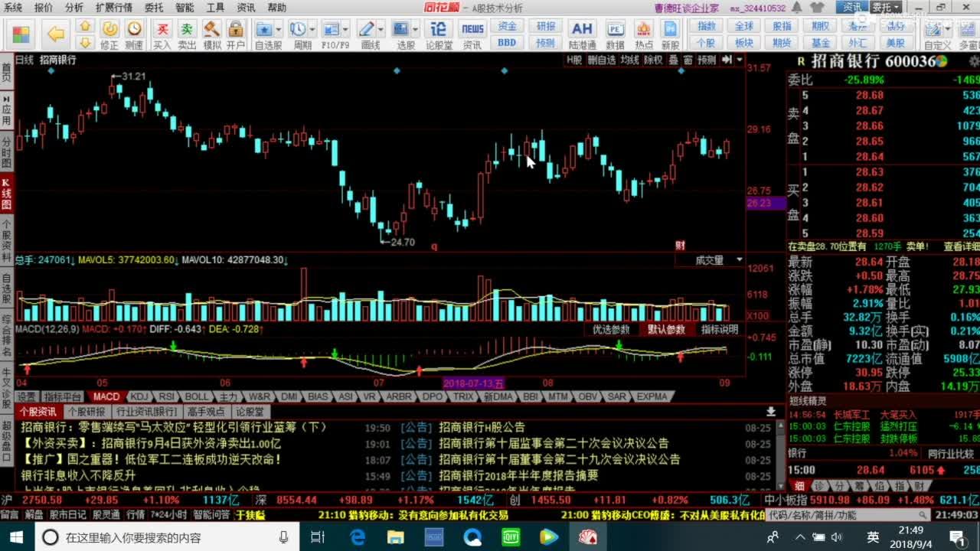Click the jump-to-end arrow icon in chart bar
Screen dimensions: 980x551
click(726, 60)
